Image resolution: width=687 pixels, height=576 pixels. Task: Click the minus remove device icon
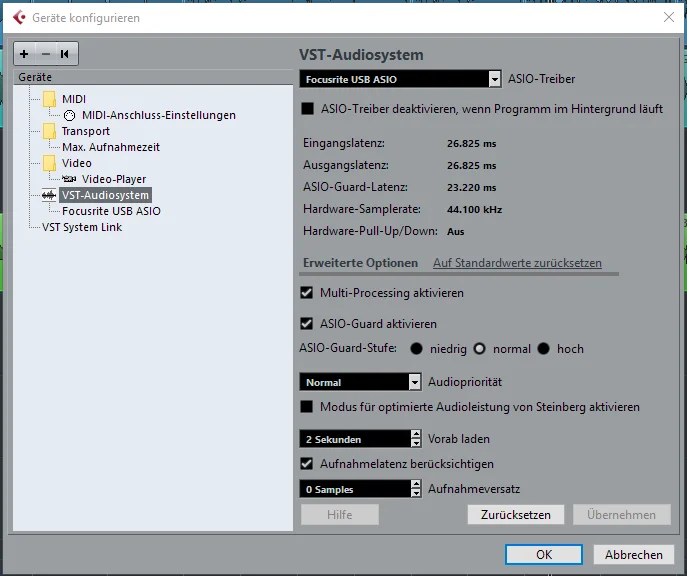[44, 54]
